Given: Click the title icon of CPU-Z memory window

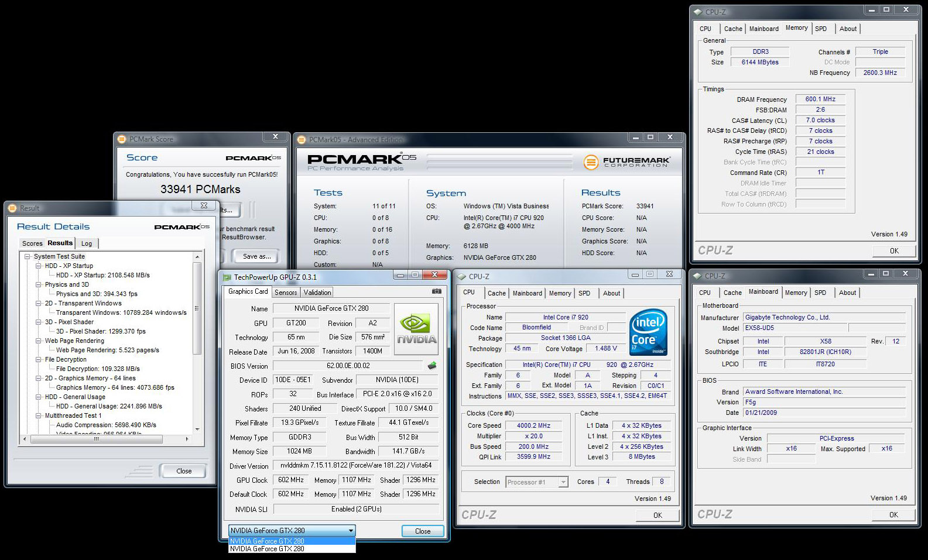Looking at the screenshot, I should 697,12.
